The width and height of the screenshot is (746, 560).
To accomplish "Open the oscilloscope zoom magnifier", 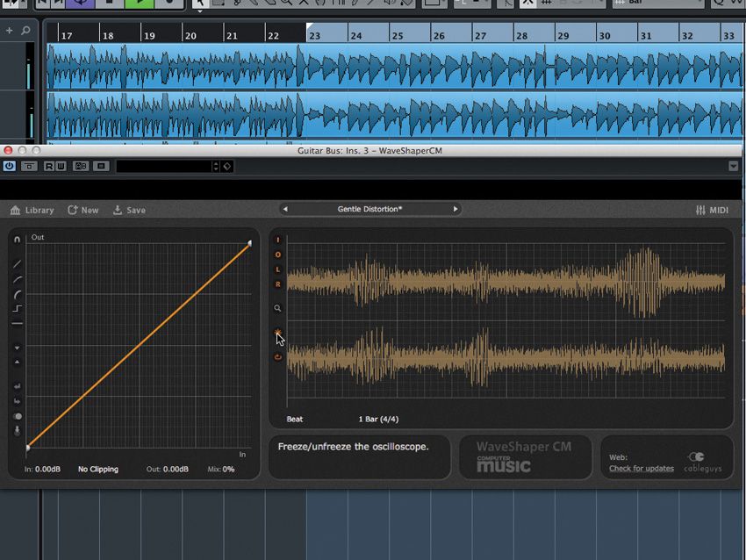I will 278,308.
